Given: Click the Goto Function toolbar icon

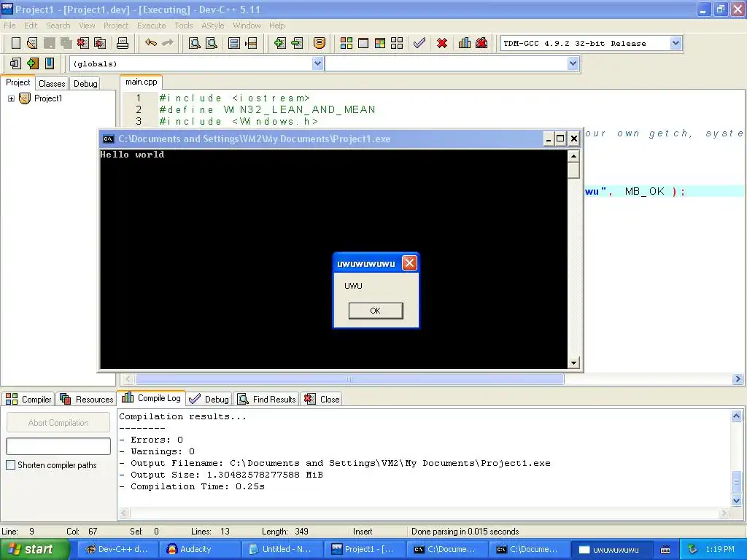Looking at the screenshot, I should 234,43.
